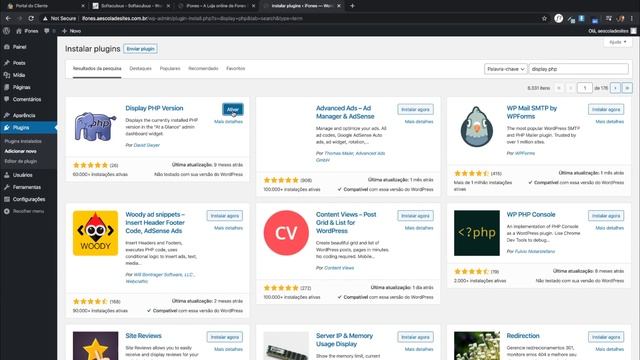Open the iFones site home link
The width and height of the screenshot is (640, 360).
coord(27,31)
